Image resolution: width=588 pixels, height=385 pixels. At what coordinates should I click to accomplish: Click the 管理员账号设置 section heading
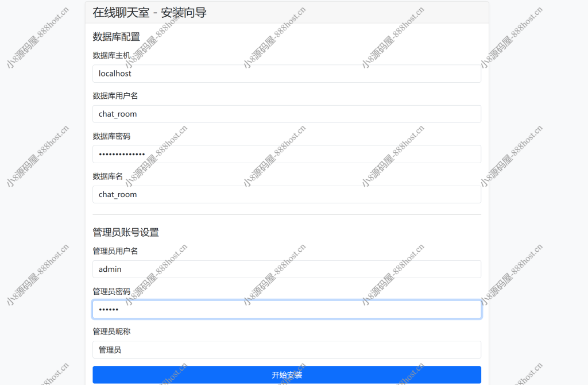pyautogui.click(x=126, y=233)
